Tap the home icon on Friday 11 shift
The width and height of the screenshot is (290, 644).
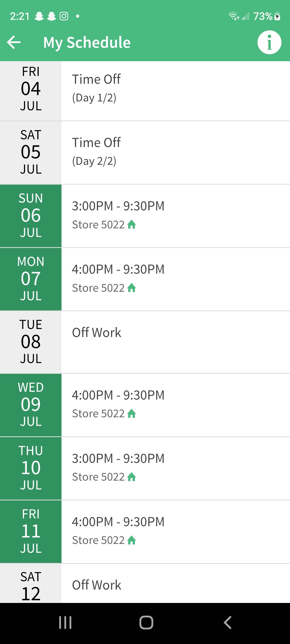132,540
